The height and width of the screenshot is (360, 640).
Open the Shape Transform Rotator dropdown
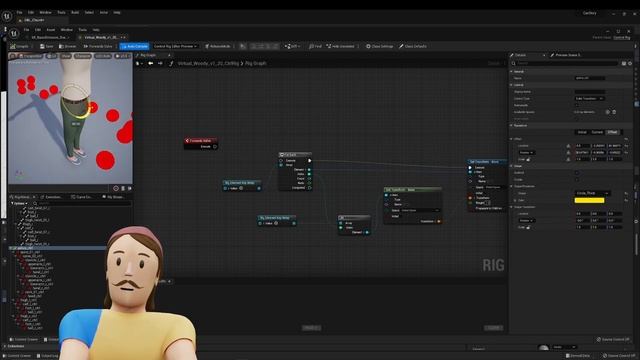tap(527, 220)
